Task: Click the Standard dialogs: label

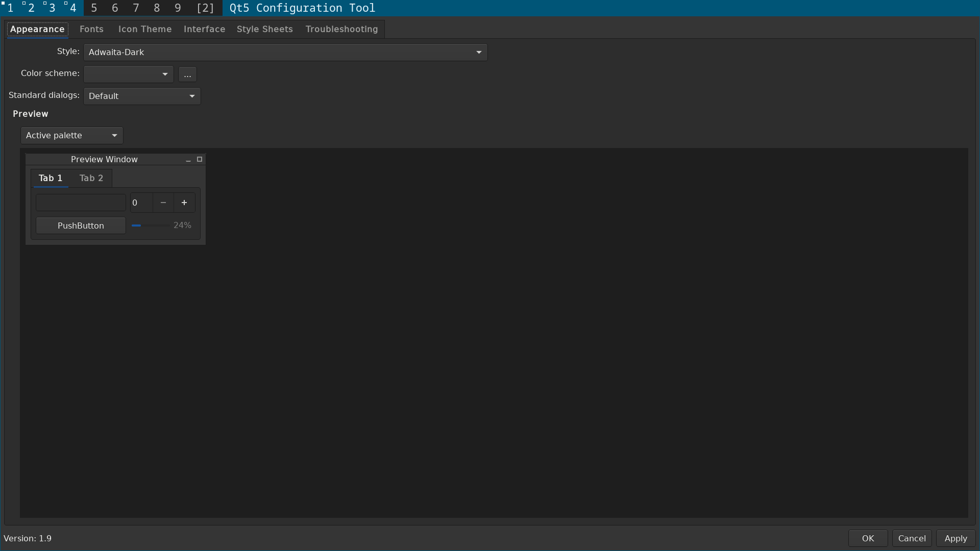Action: [x=44, y=95]
